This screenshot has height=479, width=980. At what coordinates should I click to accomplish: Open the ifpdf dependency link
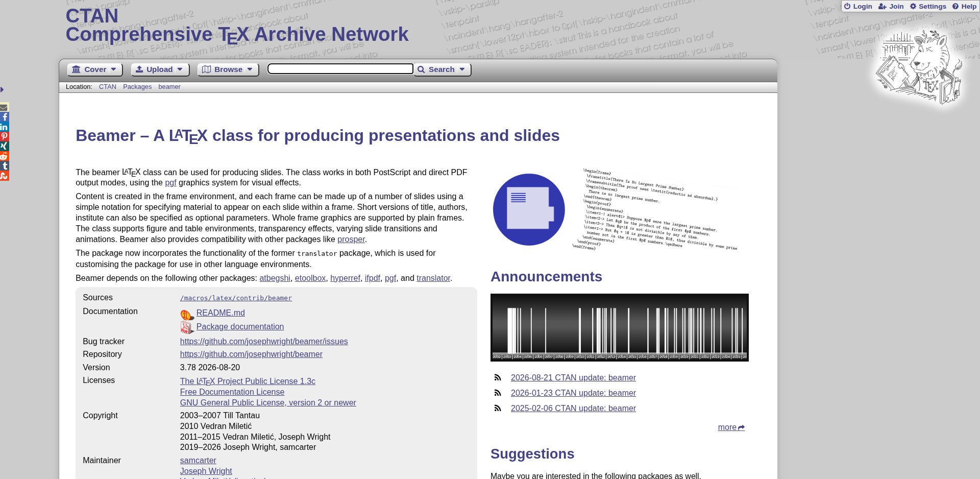point(373,278)
